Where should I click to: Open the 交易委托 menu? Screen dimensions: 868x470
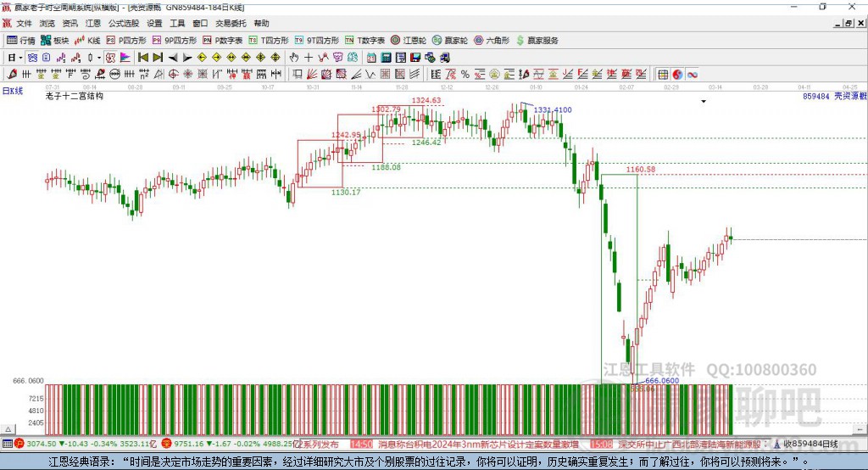pos(231,23)
